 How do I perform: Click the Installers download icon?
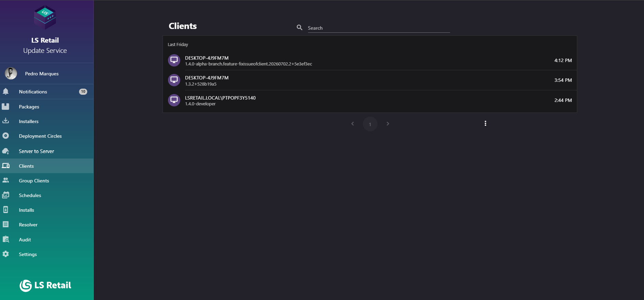pos(6,121)
